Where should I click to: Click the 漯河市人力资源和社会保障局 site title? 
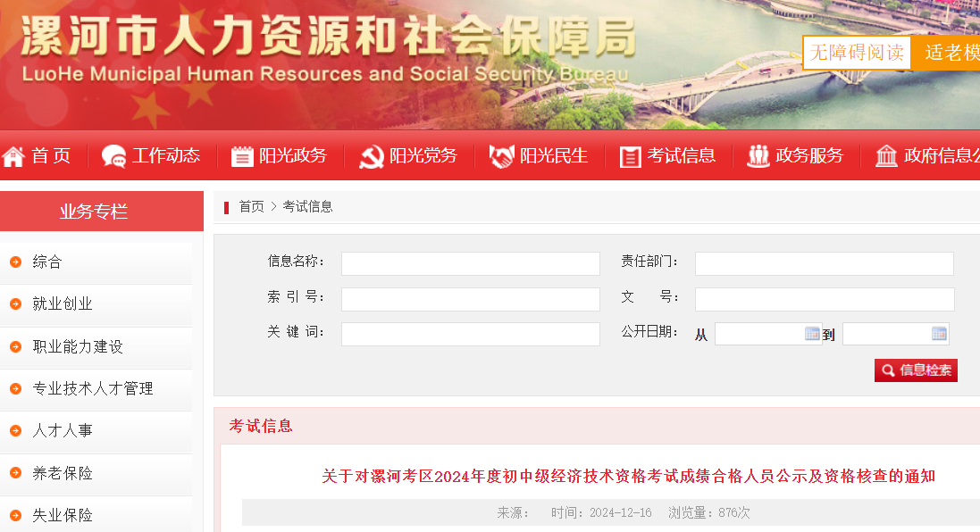click(x=329, y=37)
